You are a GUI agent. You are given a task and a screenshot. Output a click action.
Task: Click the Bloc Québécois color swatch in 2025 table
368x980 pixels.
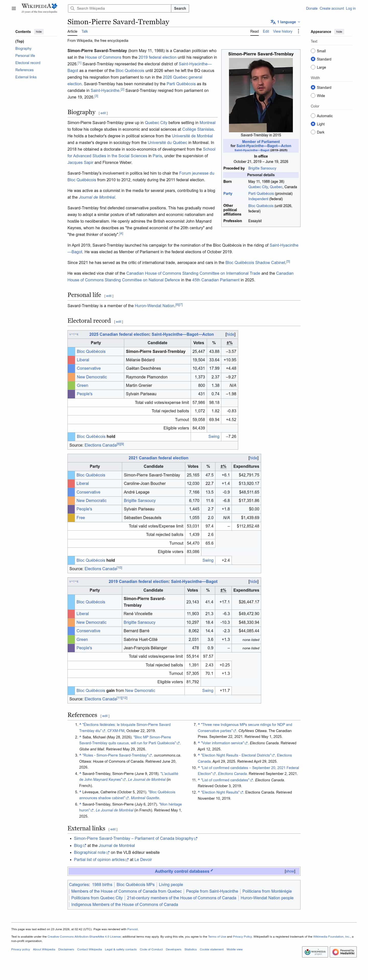point(71,352)
